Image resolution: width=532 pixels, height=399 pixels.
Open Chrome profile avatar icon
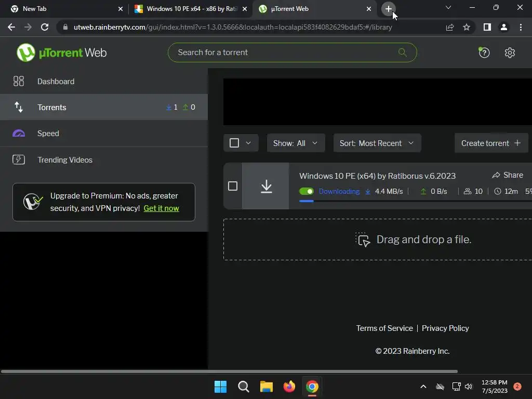pos(504,27)
